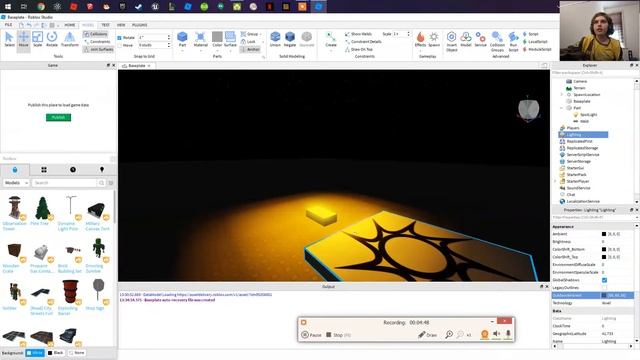Switch Toolbox to Inventory grid tab
The width and height of the screenshot is (640, 360).
pyautogui.click(x=44, y=169)
